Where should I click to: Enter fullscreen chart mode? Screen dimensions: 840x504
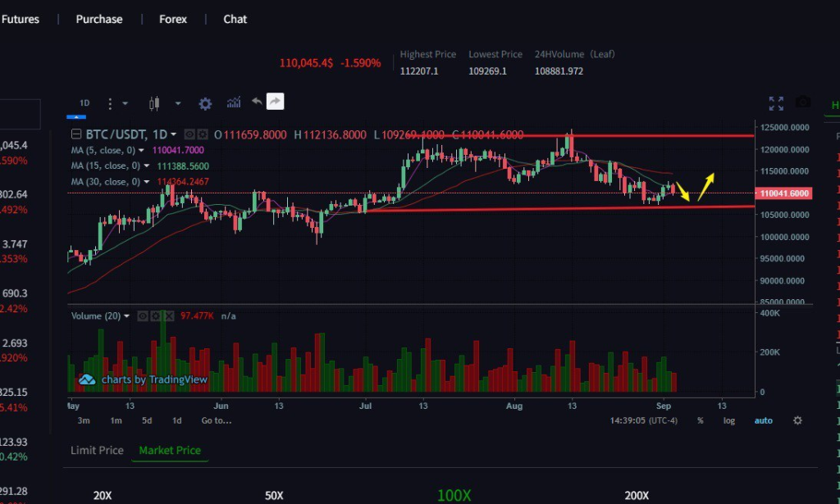[776, 103]
